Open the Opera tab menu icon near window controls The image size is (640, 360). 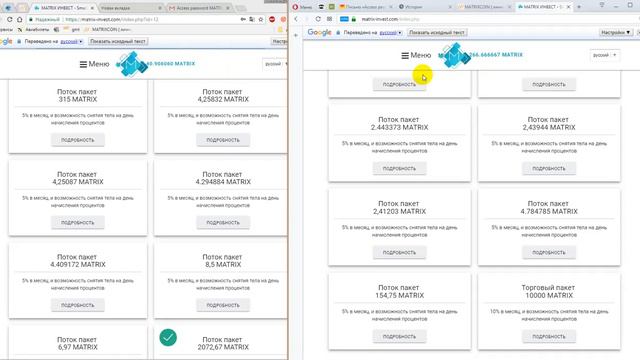point(602,5)
